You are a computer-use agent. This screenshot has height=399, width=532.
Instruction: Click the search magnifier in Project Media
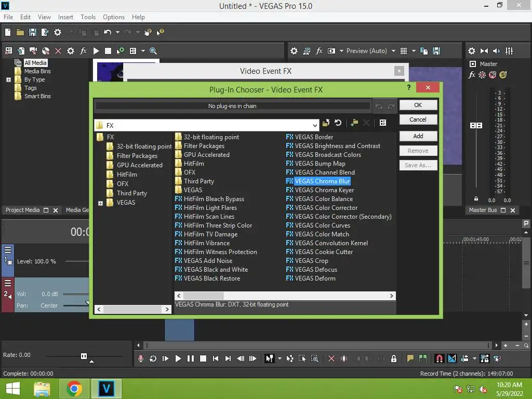coord(153,51)
